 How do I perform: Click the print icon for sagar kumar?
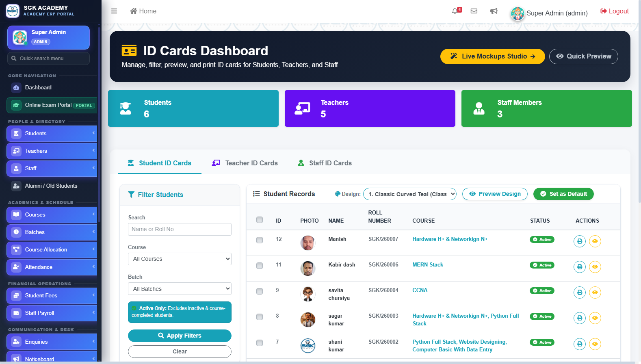(580, 318)
